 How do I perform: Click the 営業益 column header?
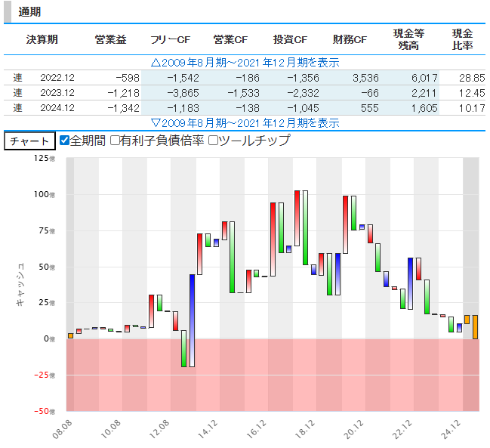tap(110, 40)
